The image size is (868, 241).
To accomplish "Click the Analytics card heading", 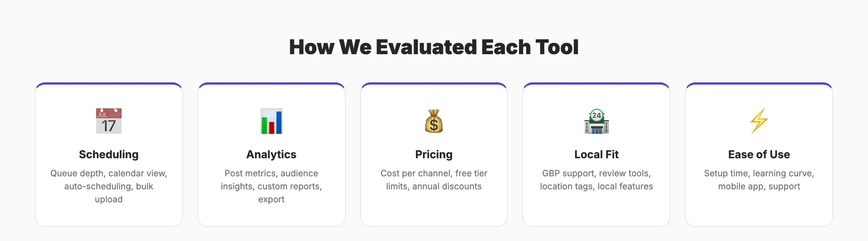I will [x=271, y=154].
